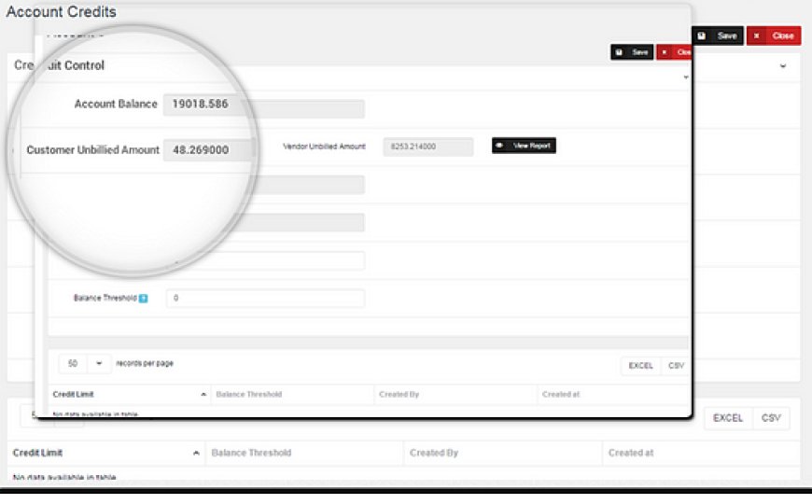The image size is (812, 504).
Task: Sort by the bottom Balance Threshold column header
Action: (x=251, y=453)
